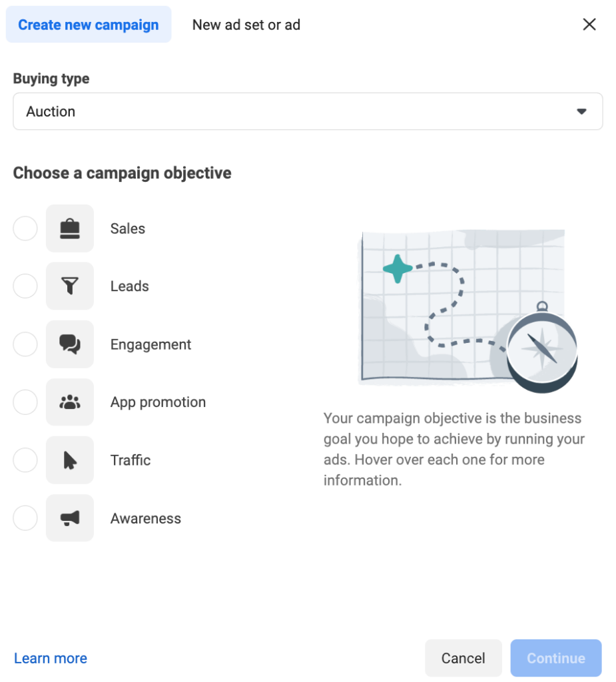Click the Cancel button
Screen dimensions: 616x682
[463, 658]
